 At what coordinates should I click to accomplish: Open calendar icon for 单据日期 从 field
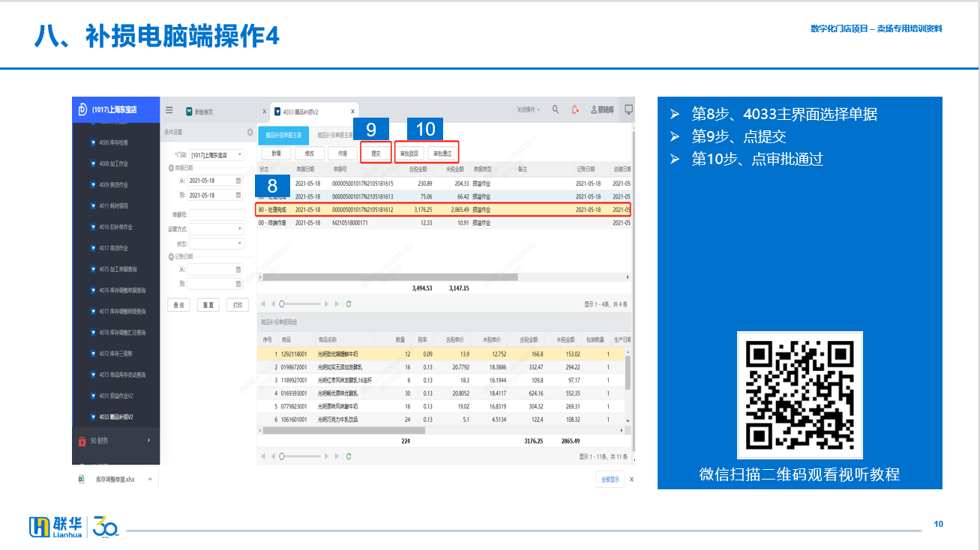pyautogui.click(x=238, y=181)
